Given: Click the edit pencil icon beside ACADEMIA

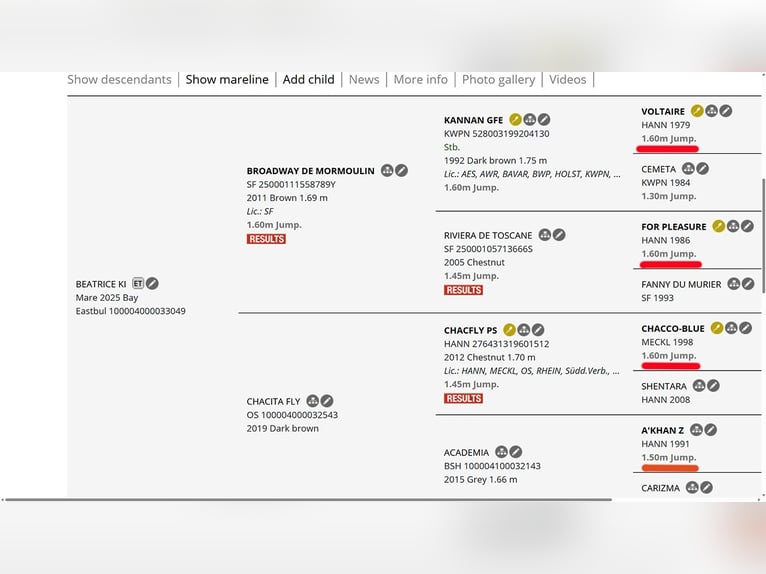Looking at the screenshot, I should [x=516, y=452].
